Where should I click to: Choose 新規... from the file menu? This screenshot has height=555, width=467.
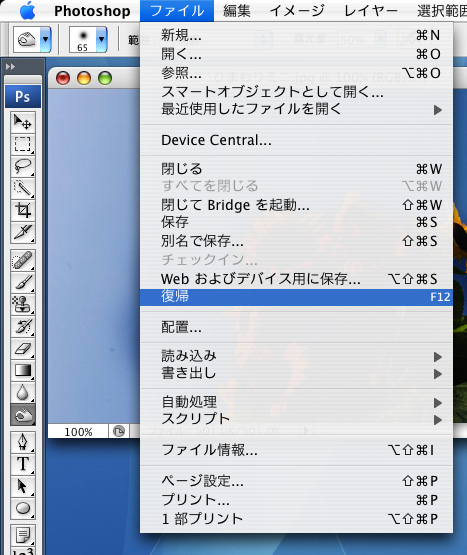(x=296, y=35)
